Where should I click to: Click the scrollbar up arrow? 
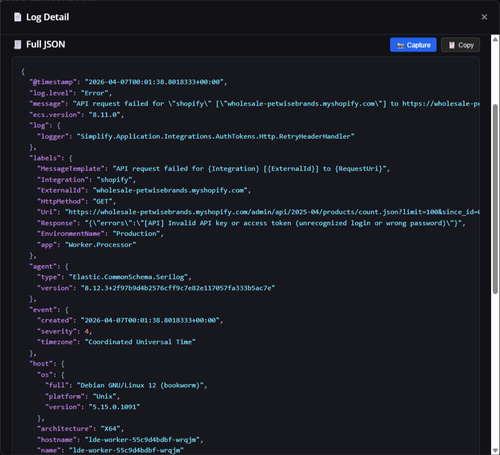[x=495, y=39]
